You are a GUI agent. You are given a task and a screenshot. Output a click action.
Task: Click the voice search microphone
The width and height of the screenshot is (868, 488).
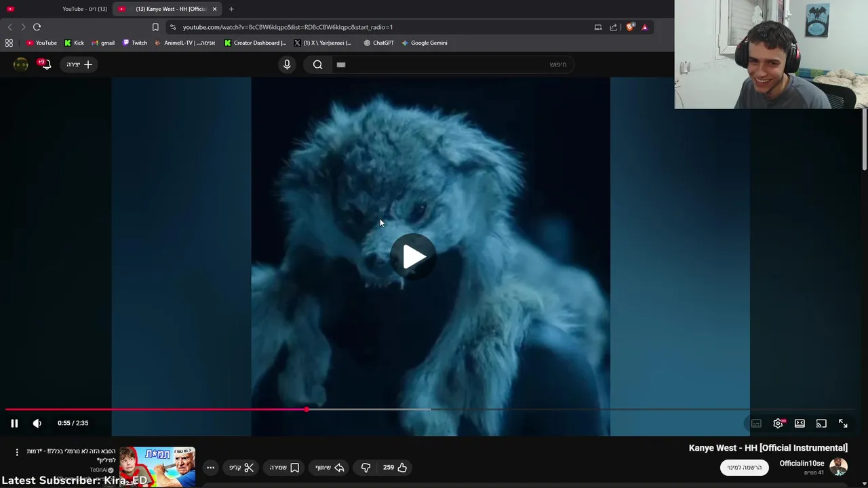click(287, 64)
